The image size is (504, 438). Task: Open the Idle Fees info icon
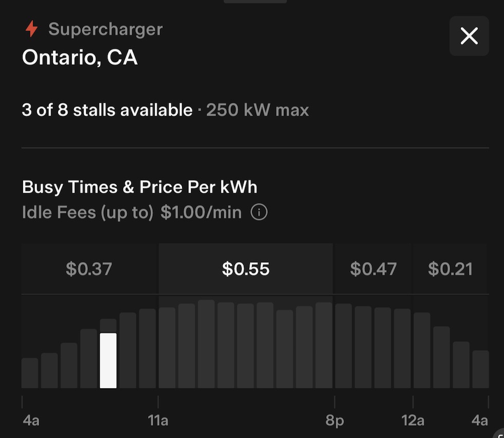259,212
